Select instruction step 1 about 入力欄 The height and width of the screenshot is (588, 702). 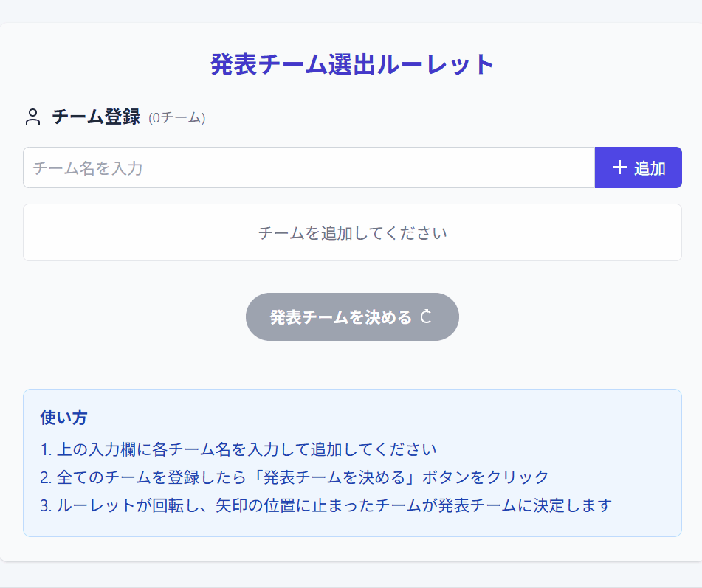(238, 449)
